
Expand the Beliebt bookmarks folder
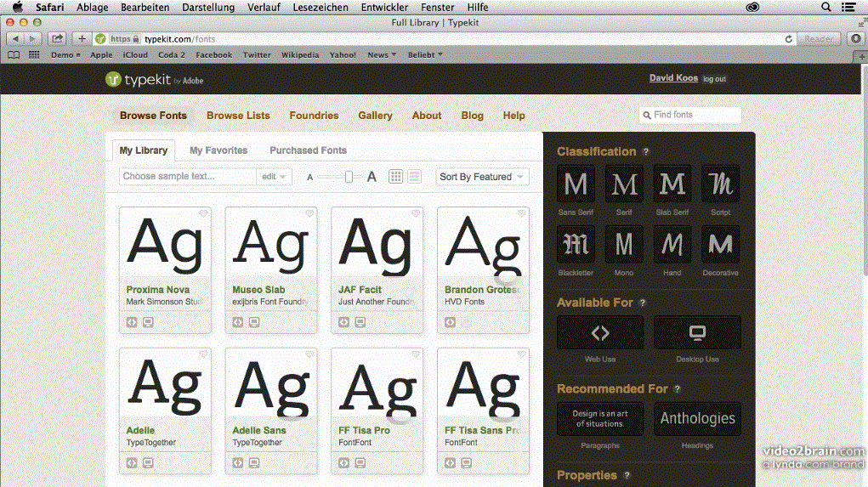[x=425, y=54]
